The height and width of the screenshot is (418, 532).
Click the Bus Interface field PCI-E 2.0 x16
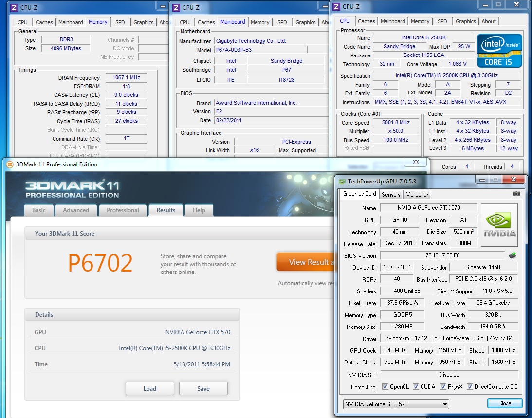click(483, 279)
